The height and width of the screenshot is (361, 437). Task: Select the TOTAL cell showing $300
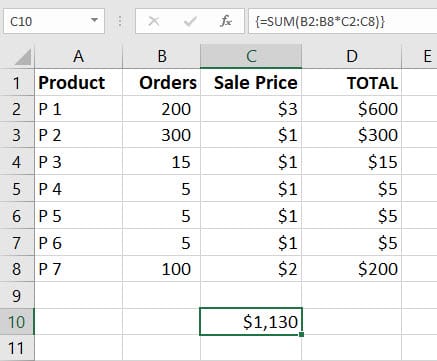tap(352, 135)
